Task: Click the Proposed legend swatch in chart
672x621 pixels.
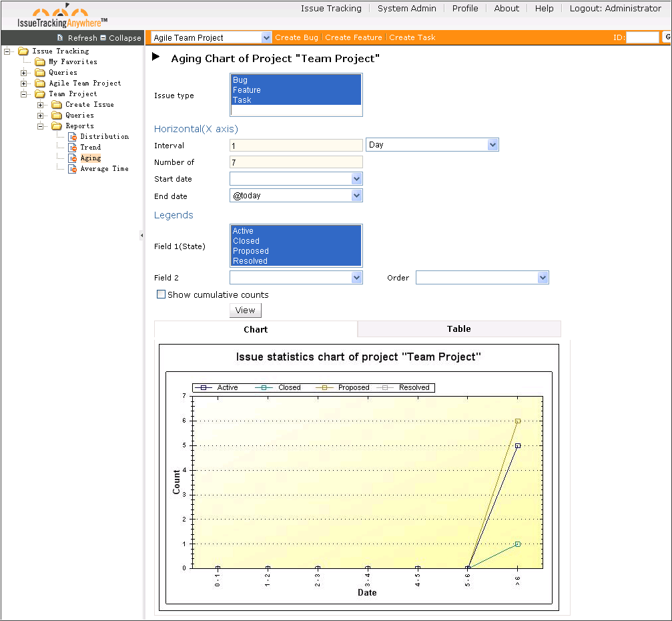Action: [x=326, y=387]
